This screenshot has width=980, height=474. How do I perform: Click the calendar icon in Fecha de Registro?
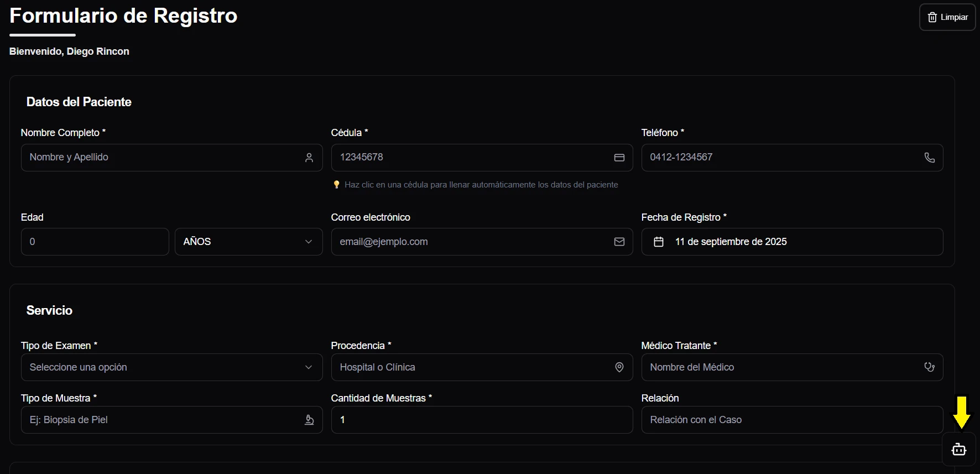point(659,242)
